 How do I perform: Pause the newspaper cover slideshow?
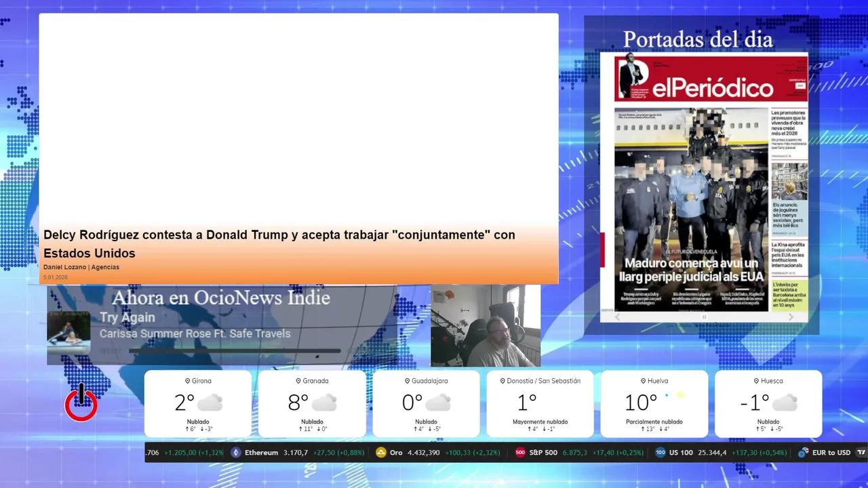[x=704, y=317]
